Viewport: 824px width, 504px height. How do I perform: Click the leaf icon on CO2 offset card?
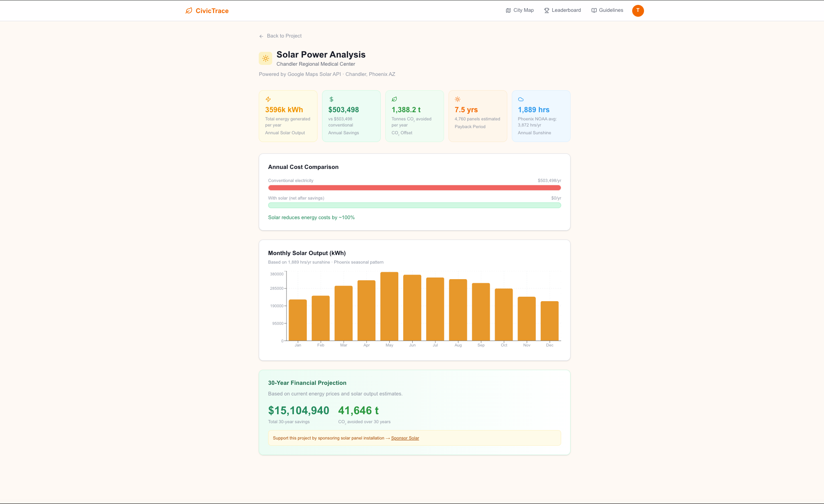pos(394,99)
